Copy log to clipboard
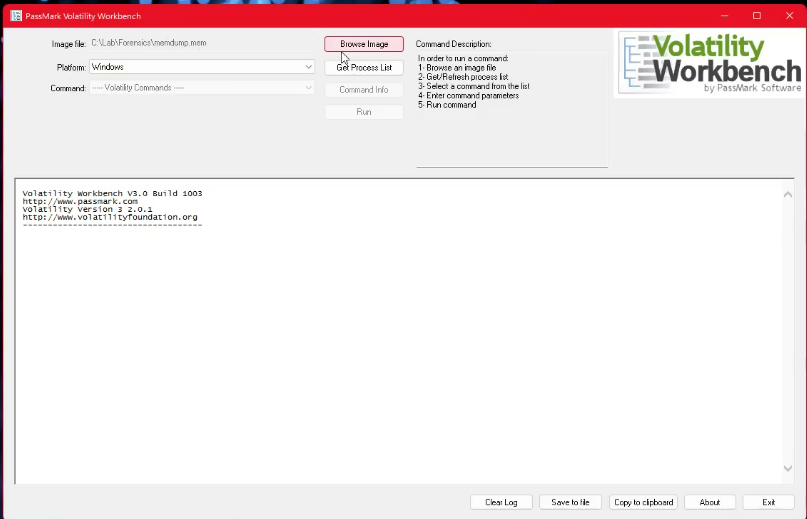 tap(643, 502)
